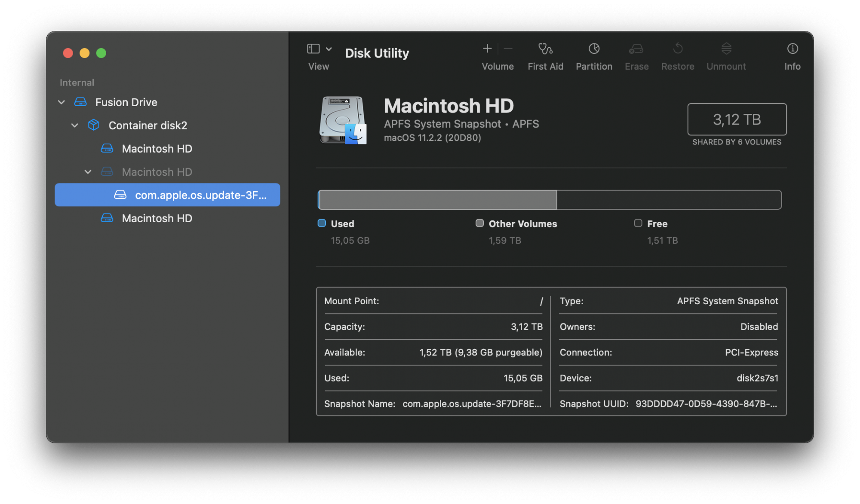Image resolution: width=860 pixels, height=504 pixels.
Task: Minimize the window with yellow button
Action: [x=85, y=53]
